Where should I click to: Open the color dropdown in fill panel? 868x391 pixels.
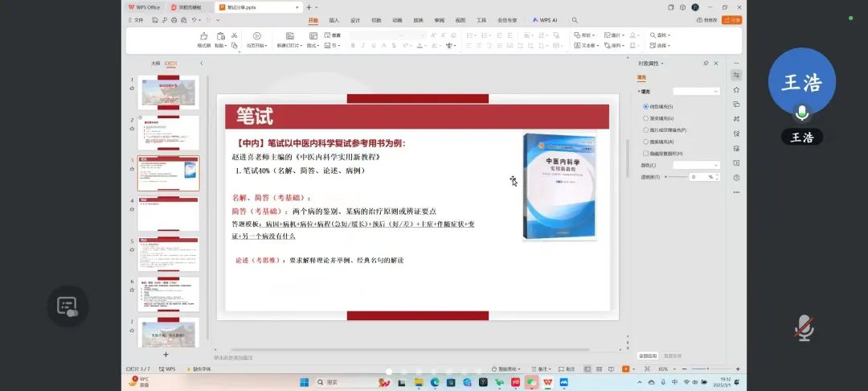[x=695, y=165]
